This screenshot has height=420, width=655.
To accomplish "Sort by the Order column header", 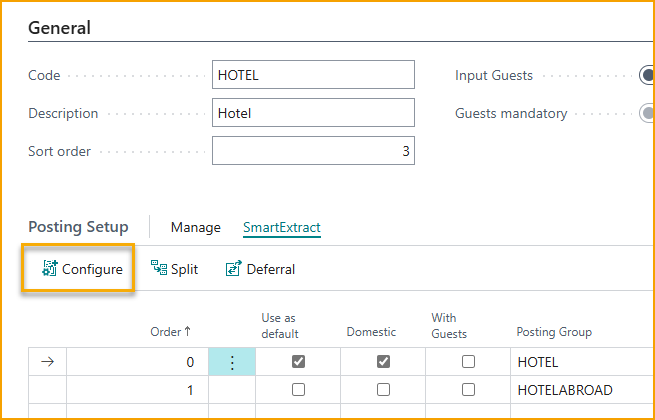I will point(171,332).
